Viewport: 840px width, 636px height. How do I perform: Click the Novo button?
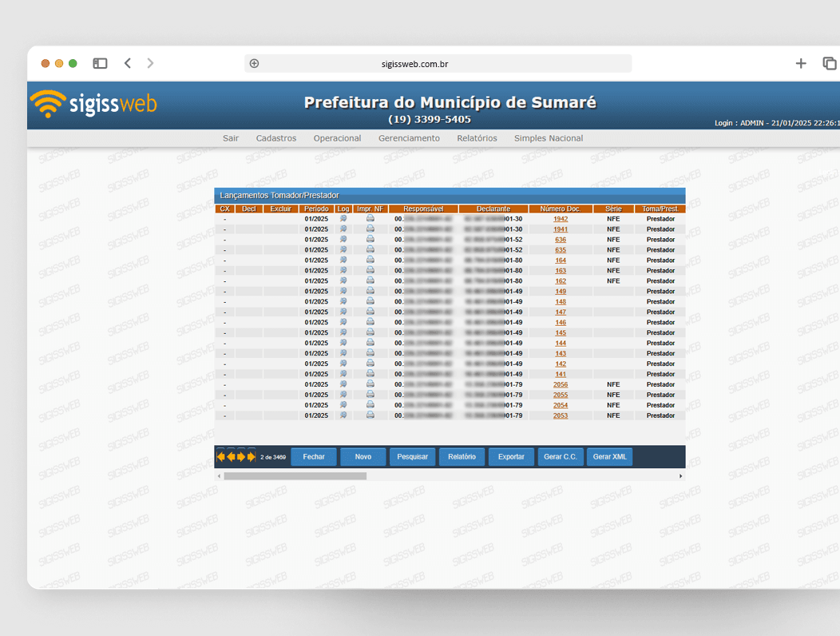coord(363,457)
